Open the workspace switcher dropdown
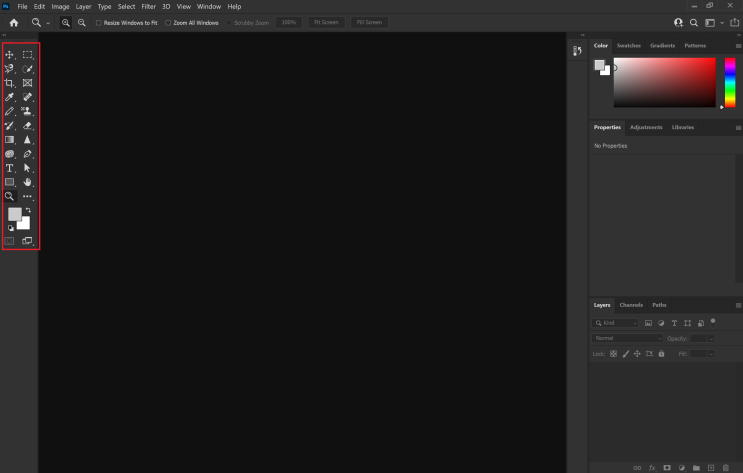Screen dimensions: 743x473 coord(722,23)
